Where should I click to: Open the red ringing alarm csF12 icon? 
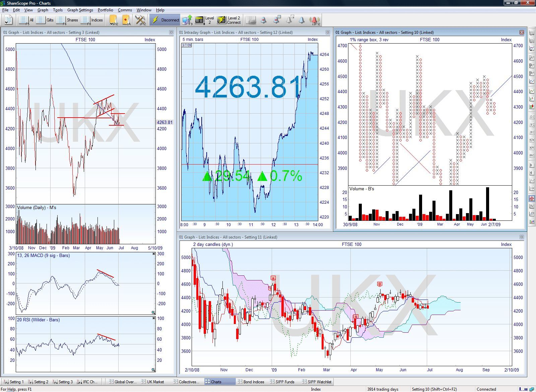[315, 20]
